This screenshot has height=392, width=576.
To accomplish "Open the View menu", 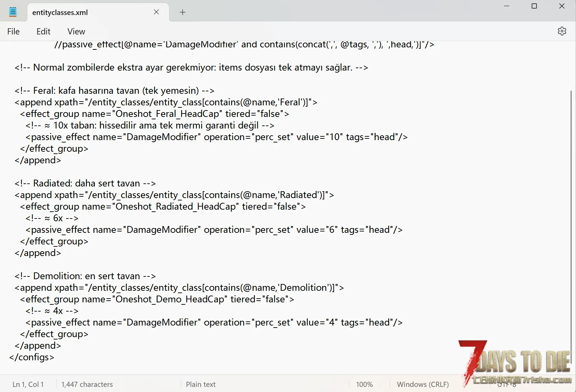I will point(76,31).
